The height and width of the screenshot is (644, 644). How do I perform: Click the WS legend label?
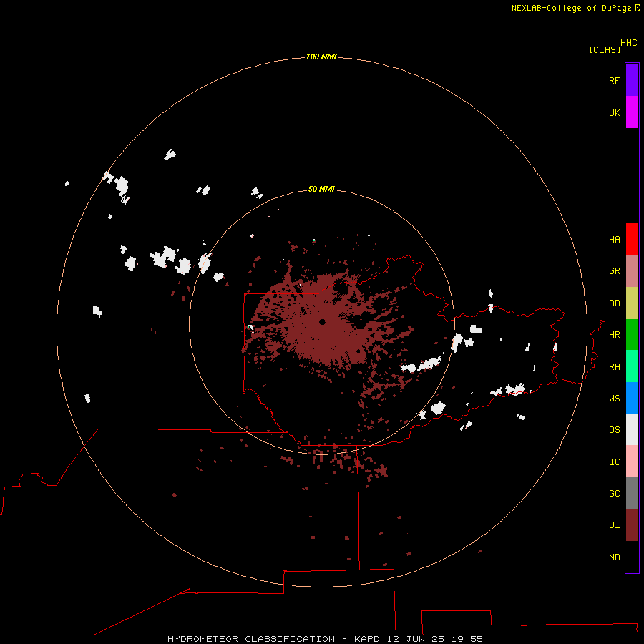[614, 398]
